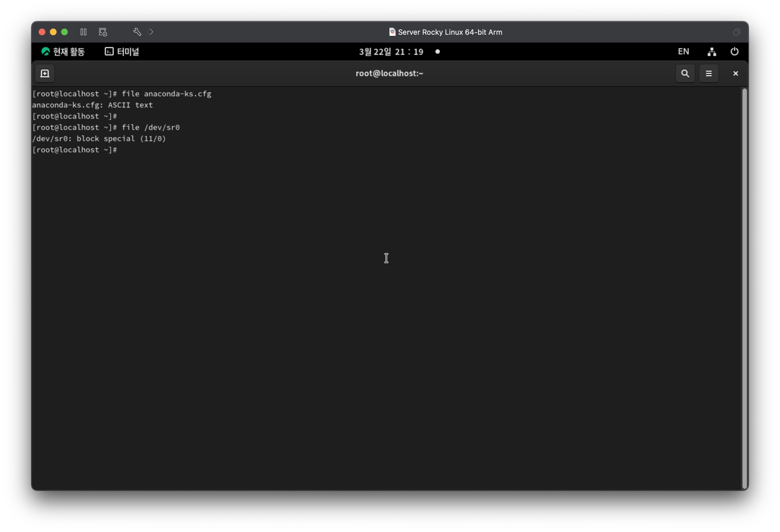Open a new terminal tab
Screen dimensions: 780x532
45,73
